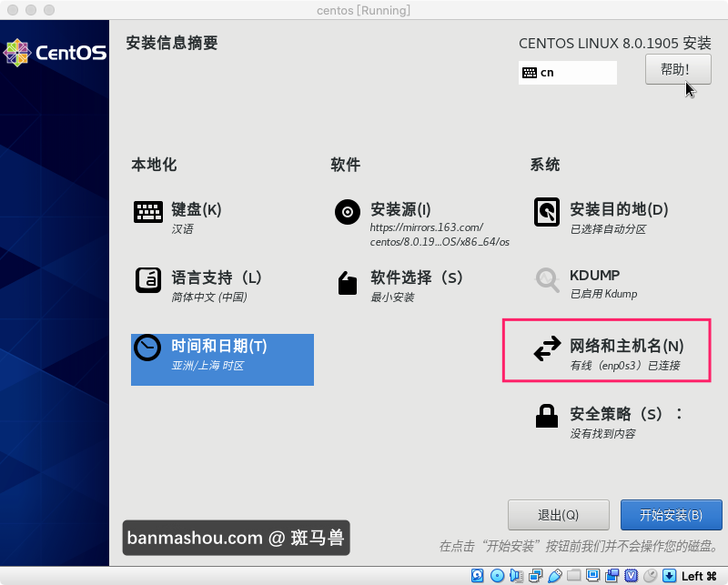Click VirtualBox audio status icon
This screenshot has height=585, width=728.
516,576
